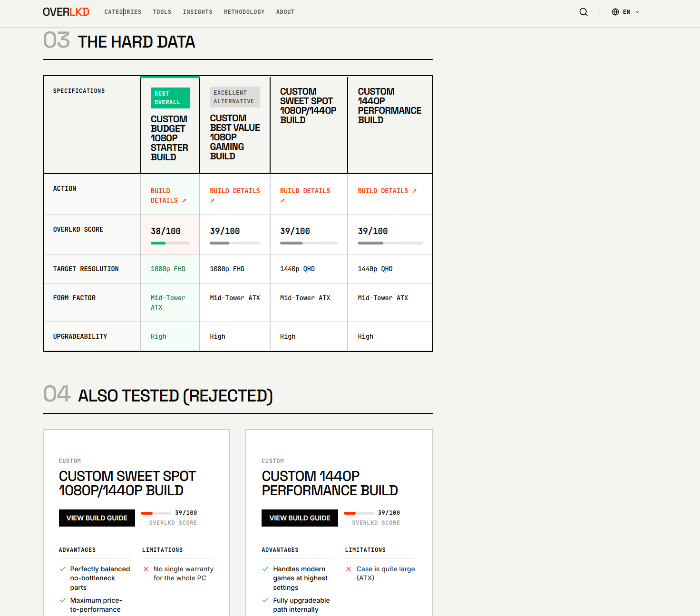The height and width of the screenshot is (616, 700).
Task: Open the search icon in header
Action: point(583,12)
